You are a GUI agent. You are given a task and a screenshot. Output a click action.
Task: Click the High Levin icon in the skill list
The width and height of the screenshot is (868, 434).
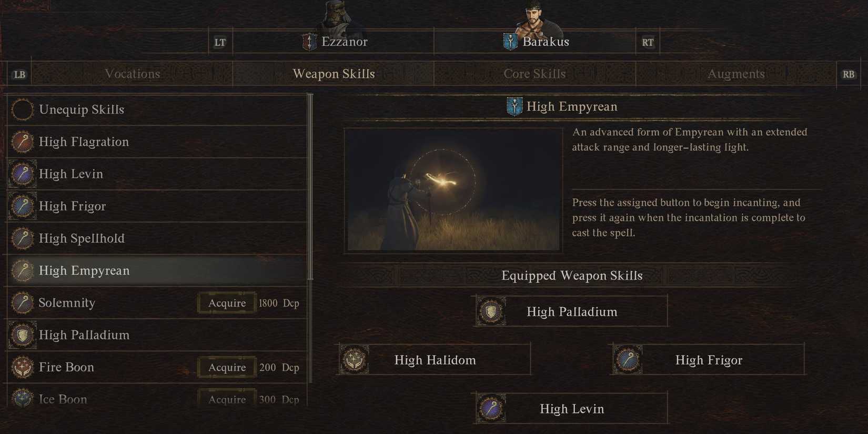click(22, 174)
